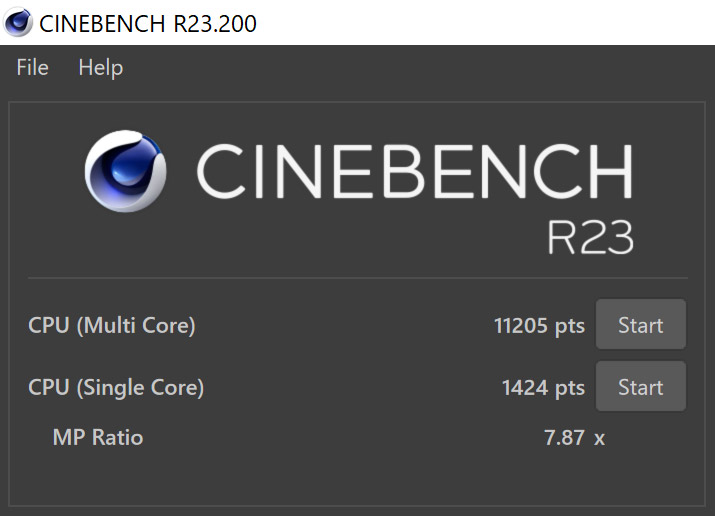Click the blank title bar right of the title
The image size is (715, 516).
coord(480,22)
